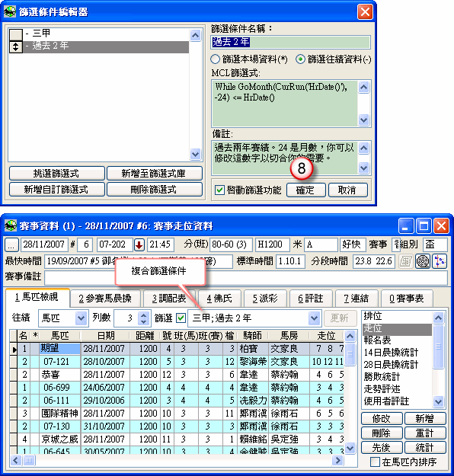Click the horizontal scrollbar thumb under the table
The image size is (454, 476).
(x=29, y=461)
